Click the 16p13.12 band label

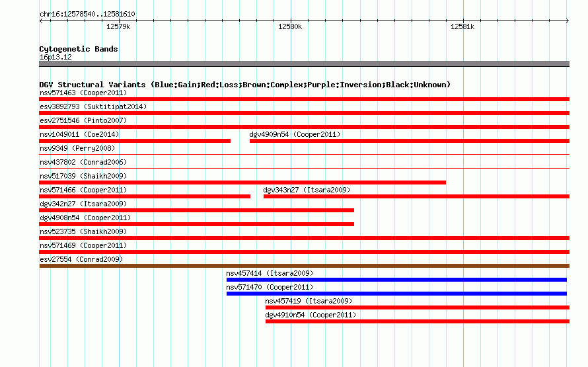pyautogui.click(x=55, y=57)
